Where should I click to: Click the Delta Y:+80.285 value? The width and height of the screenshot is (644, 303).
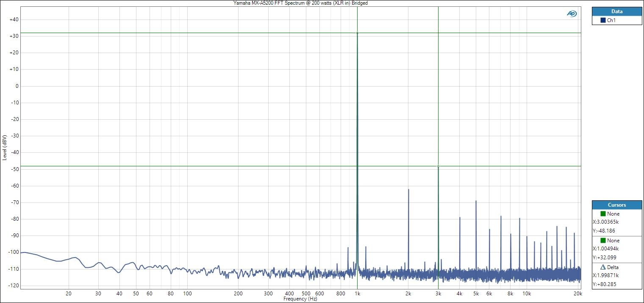pos(604,285)
